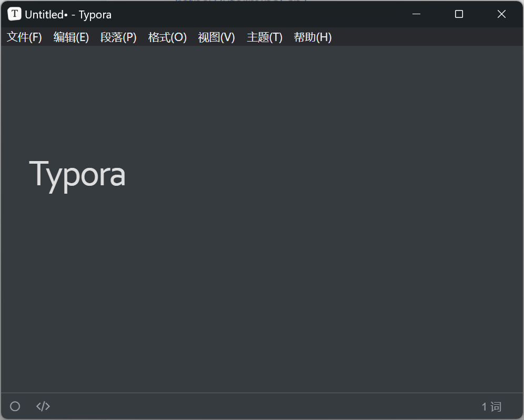Minimize the Typora window
Viewport: 524px width, 420px height.
416,14
